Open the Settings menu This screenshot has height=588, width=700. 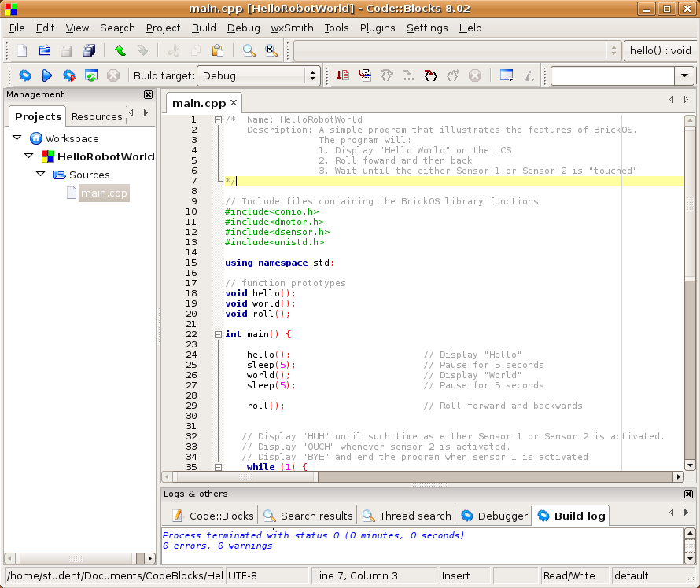pyautogui.click(x=427, y=28)
